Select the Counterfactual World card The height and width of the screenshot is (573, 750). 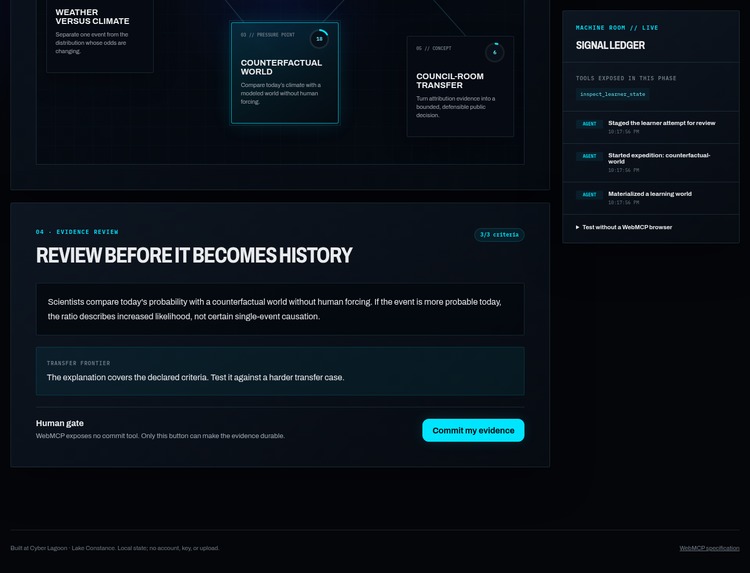point(285,73)
